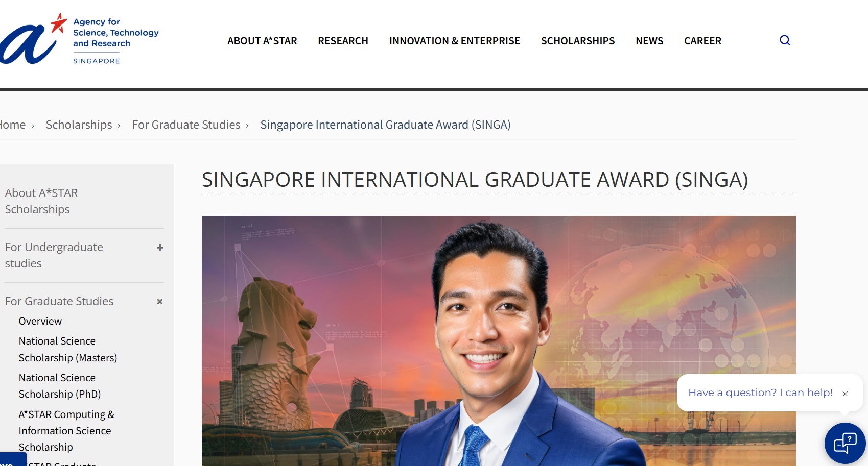Open the ABOUT A*STAR menu

point(262,41)
